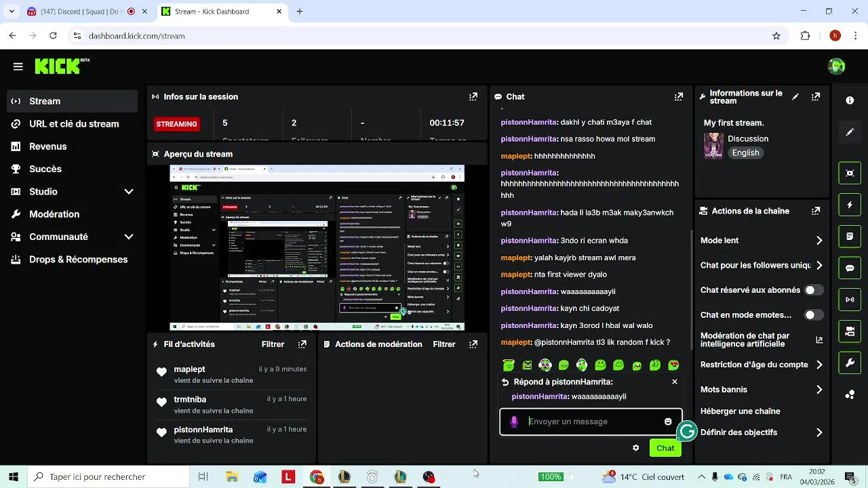
Task: Click the stream preview thumbnail
Action: point(317,248)
